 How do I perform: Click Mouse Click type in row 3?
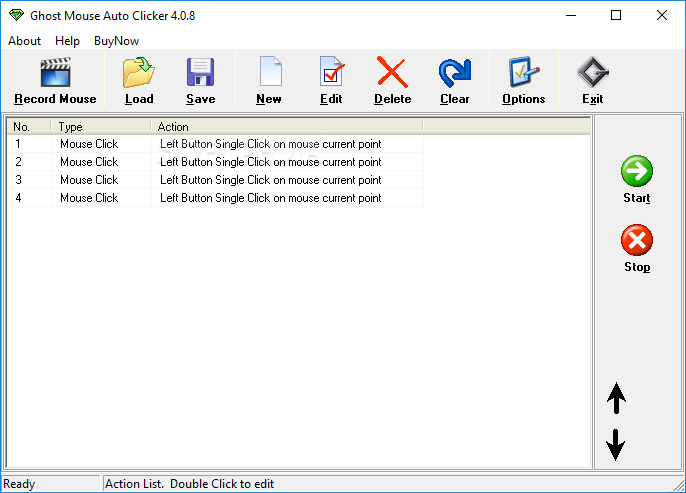(x=89, y=180)
